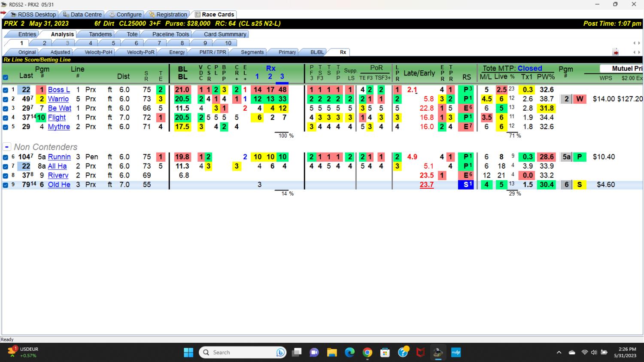This screenshot has width=644, height=362.
Task: Switch to the PMTR / TPR sub-tab
Action: point(213,52)
